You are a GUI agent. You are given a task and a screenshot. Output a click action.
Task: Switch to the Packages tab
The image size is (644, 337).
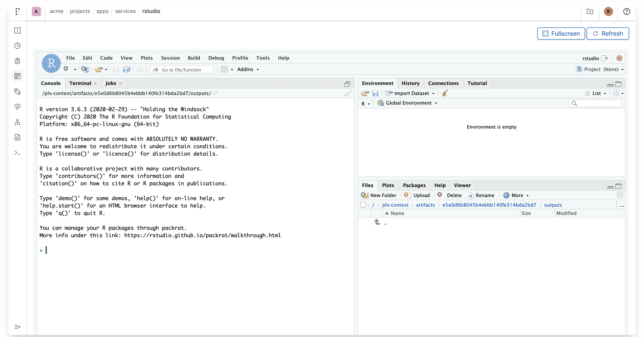coord(414,185)
